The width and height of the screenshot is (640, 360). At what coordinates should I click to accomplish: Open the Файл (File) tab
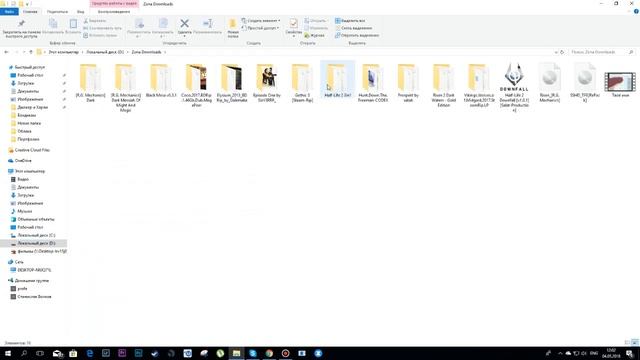click(x=9, y=11)
